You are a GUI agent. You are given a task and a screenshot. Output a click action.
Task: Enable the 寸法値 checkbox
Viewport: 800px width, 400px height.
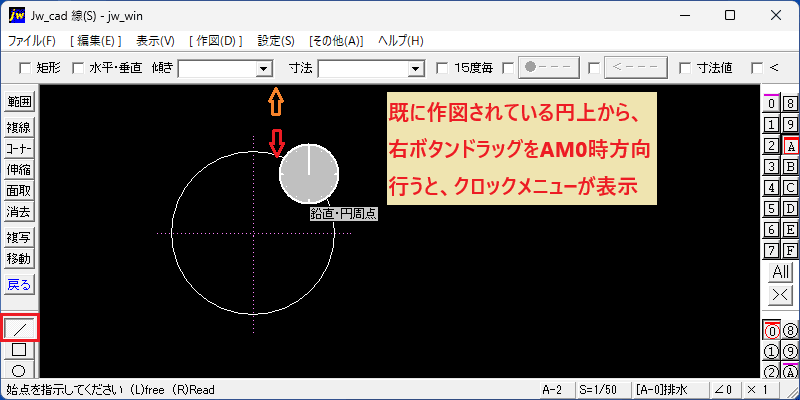point(685,68)
